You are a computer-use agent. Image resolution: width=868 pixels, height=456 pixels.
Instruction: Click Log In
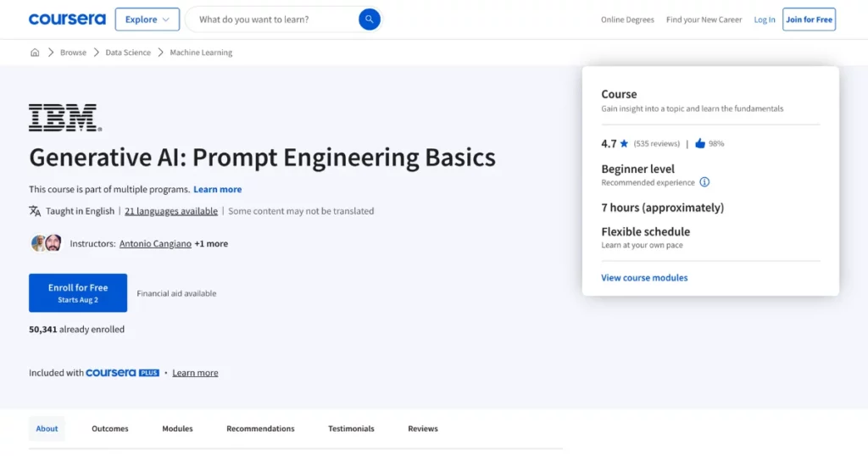click(x=765, y=19)
